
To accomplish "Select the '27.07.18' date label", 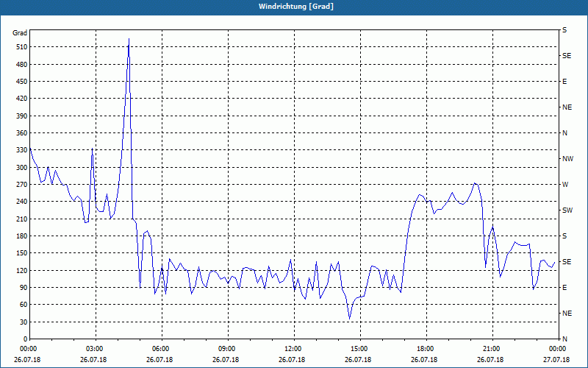I will pos(556,360).
